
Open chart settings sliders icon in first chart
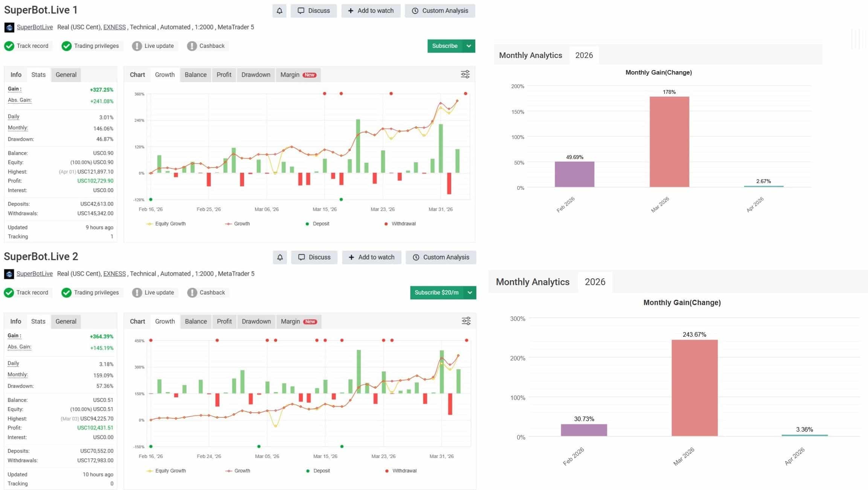click(465, 75)
